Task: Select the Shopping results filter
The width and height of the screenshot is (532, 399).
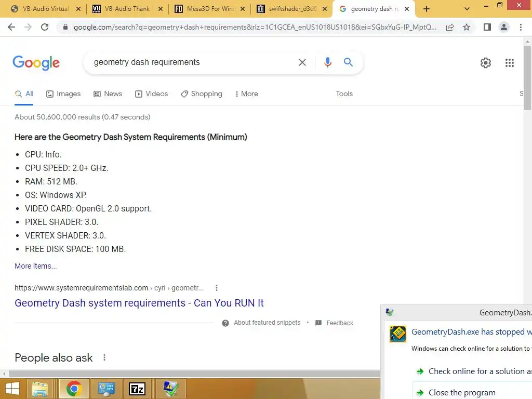Action: (x=202, y=94)
